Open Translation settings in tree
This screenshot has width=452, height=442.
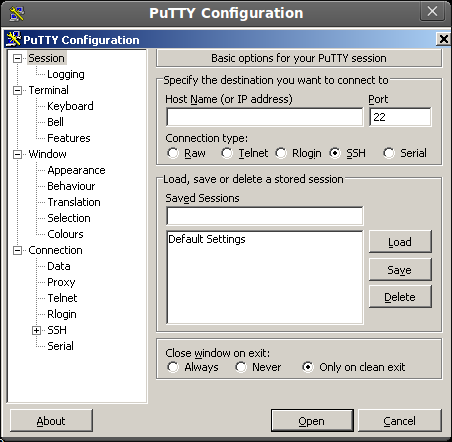74,202
